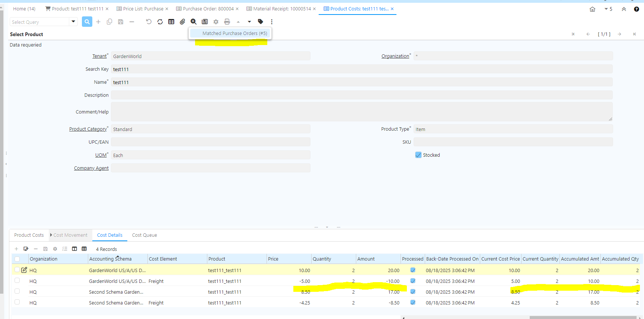Image resolution: width=644 pixels, height=319 pixels.
Task: Click the Refresh icon
Action: coord(160,22)
